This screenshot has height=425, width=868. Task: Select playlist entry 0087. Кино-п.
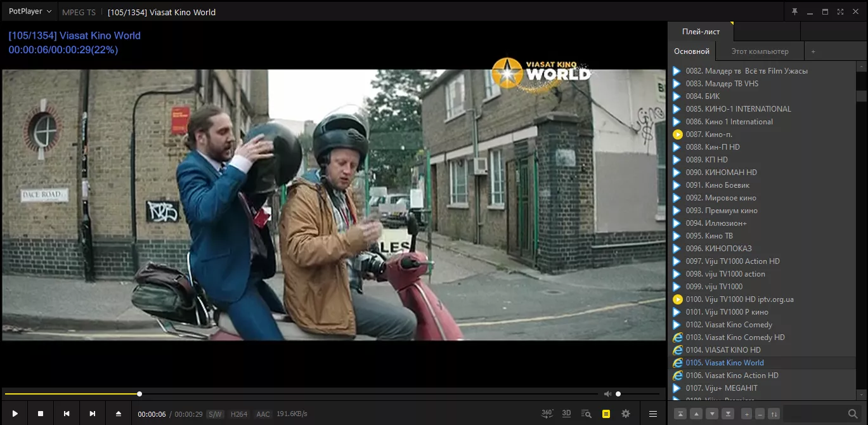tap(763, 134)
